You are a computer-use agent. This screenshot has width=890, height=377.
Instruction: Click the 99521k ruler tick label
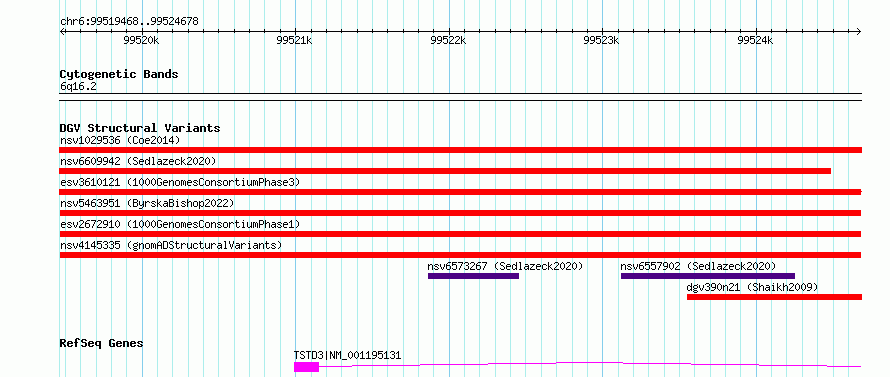tap(295, 41)
